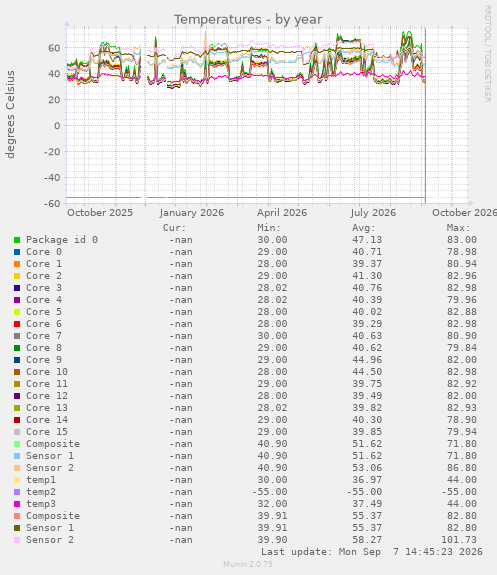Click Core 1 average value 39.37
Image resolution: width=497 pixels, height=575 pixels.
coord(367,264)
